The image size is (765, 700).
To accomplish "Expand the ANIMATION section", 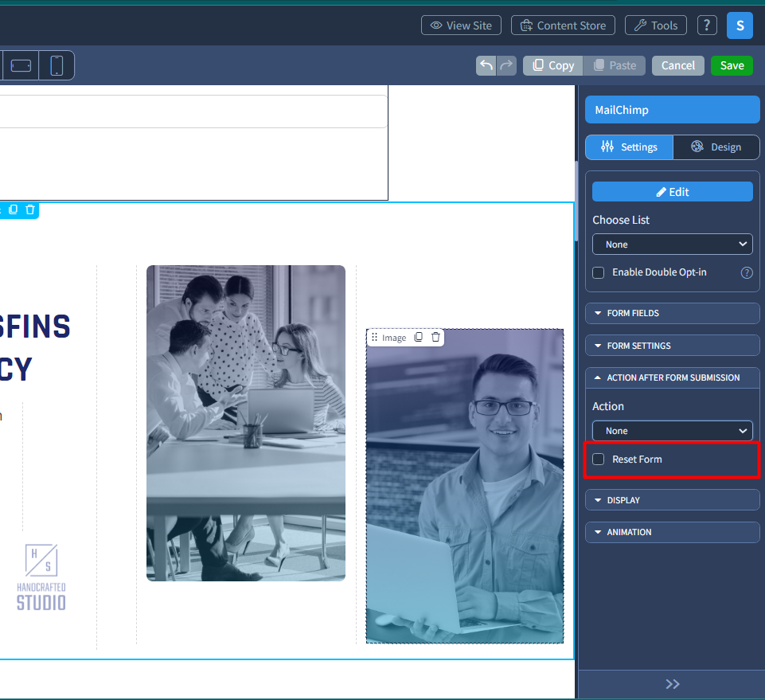I will [x=673, y=532].
